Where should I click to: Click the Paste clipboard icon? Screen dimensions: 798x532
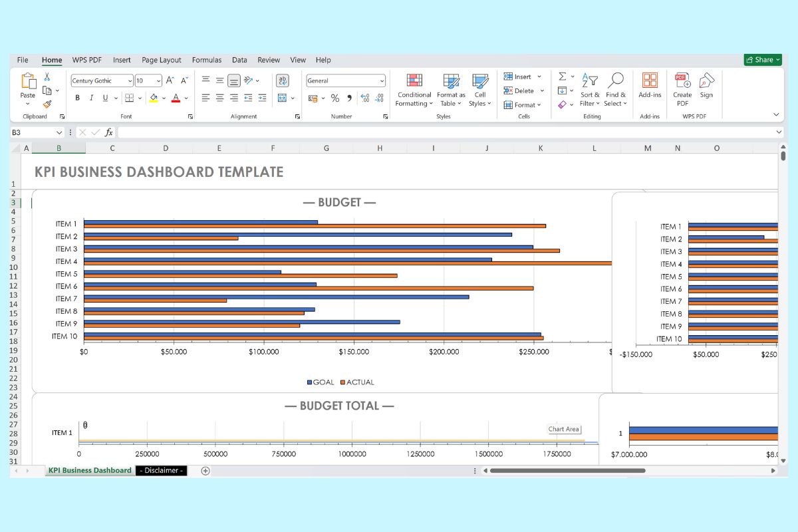[28, 81]
